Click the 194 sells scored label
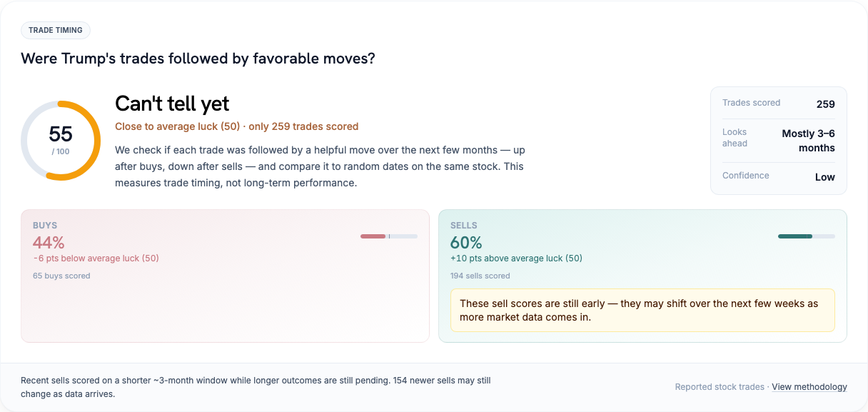This screenshot has height=412, width=868. click(480, 276)
